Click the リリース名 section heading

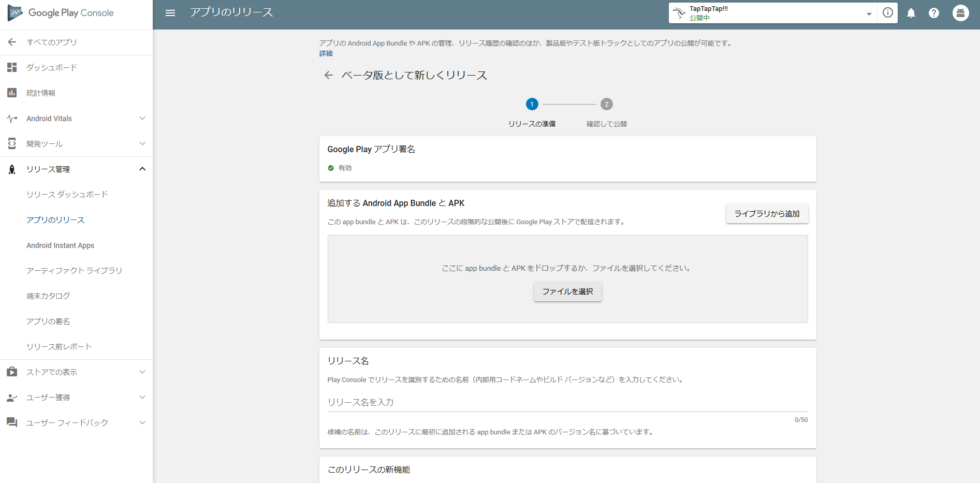348,361
